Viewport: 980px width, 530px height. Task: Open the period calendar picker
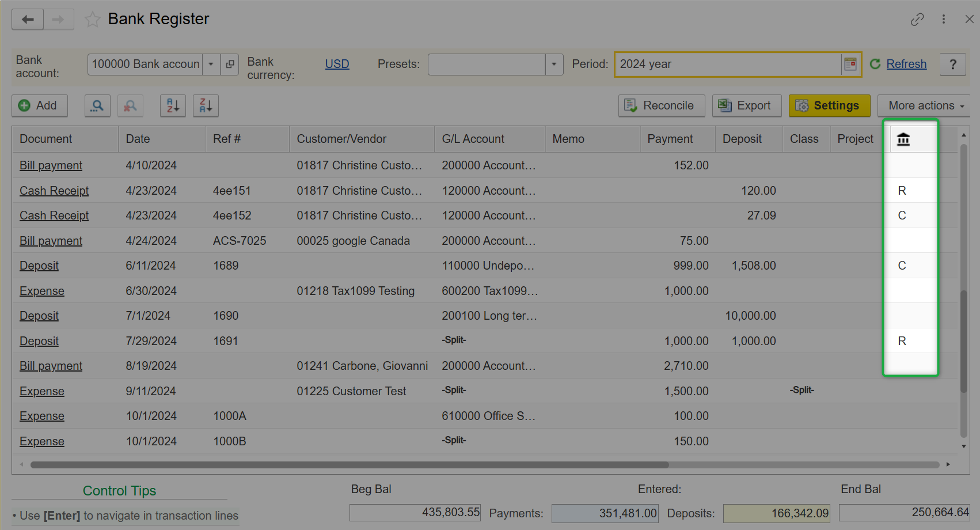850,65
